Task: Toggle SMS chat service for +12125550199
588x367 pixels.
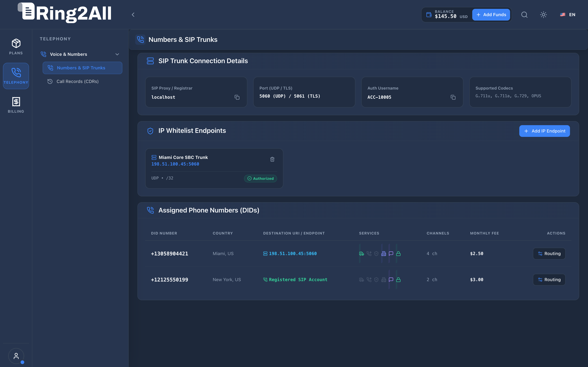Action: (391, 280)
